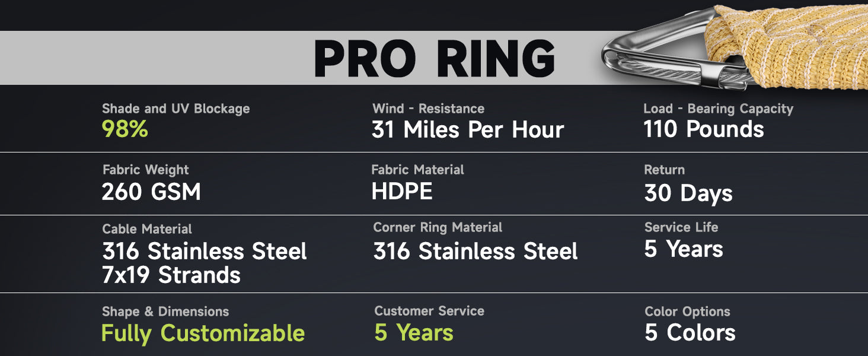Click the 110 Pounds value

point(704,129)
